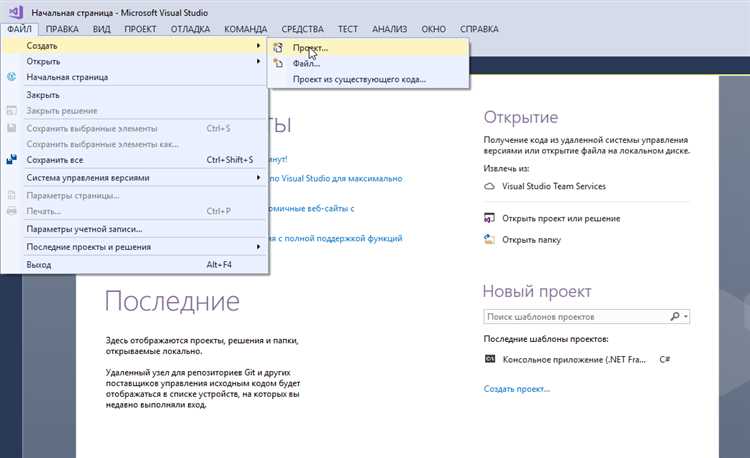This screenshot has height=458, width=750.
Task: Select Начальная страница menu entry
Action: coord(134,77)
